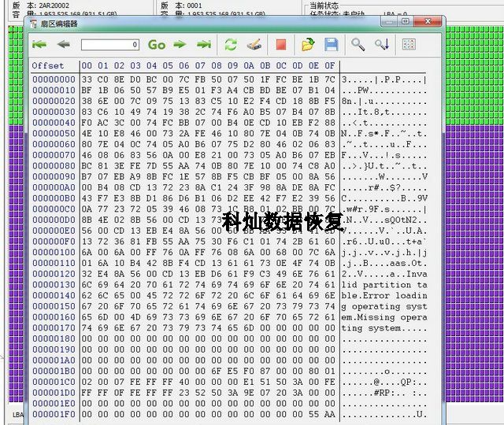Click version text 2AR20002 in background window
Image resolution: width=504 pixels, height=425 pixels.
click(54, 6)
